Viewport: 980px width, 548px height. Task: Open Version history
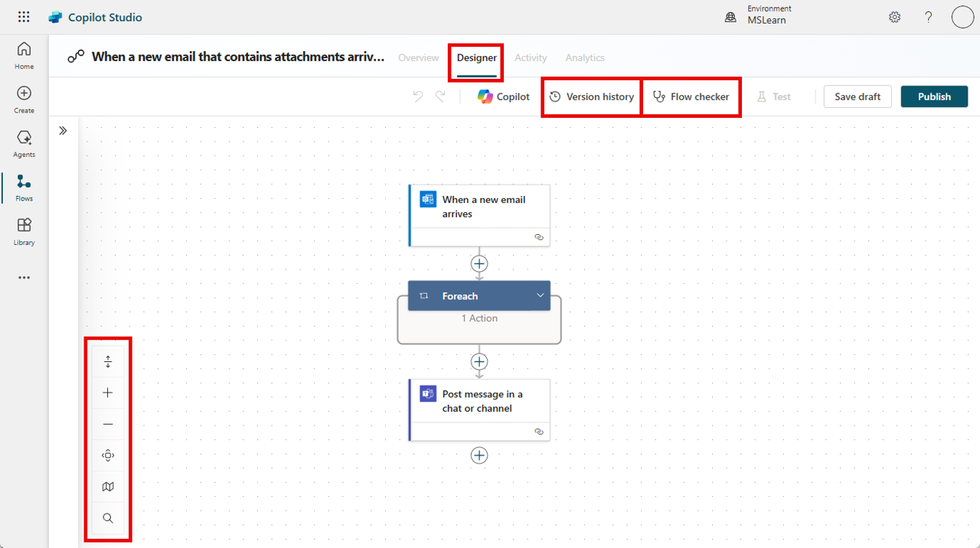click(592, 96)
